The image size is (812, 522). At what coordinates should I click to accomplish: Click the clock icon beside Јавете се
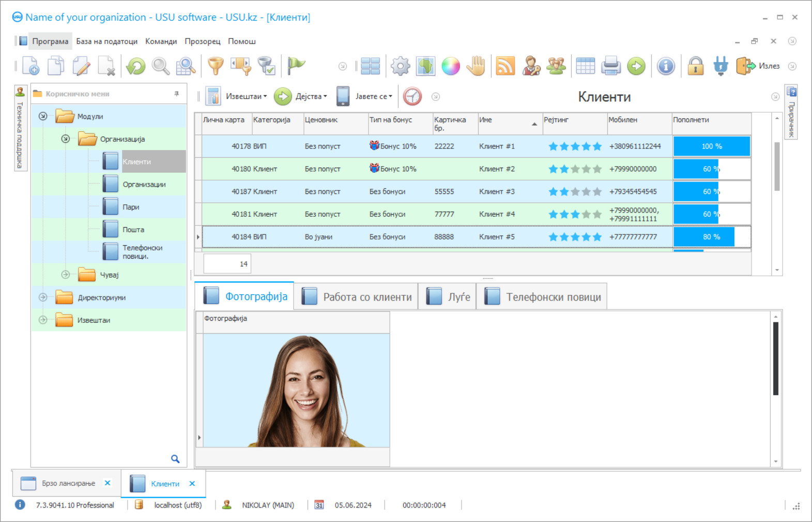click(412, 97)
